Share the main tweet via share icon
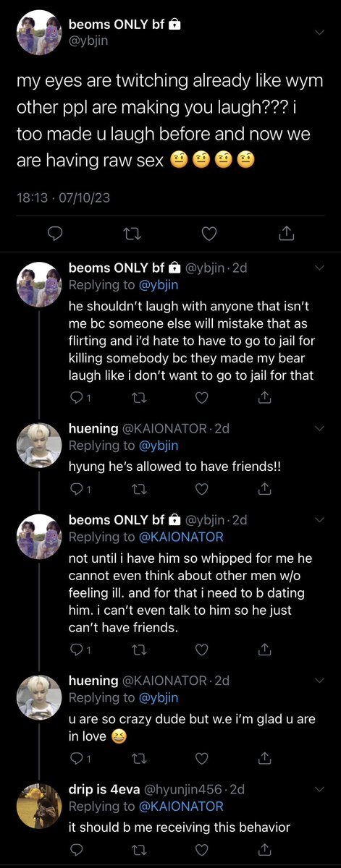The width and height of the screenshot is (341, 868). 287,232
